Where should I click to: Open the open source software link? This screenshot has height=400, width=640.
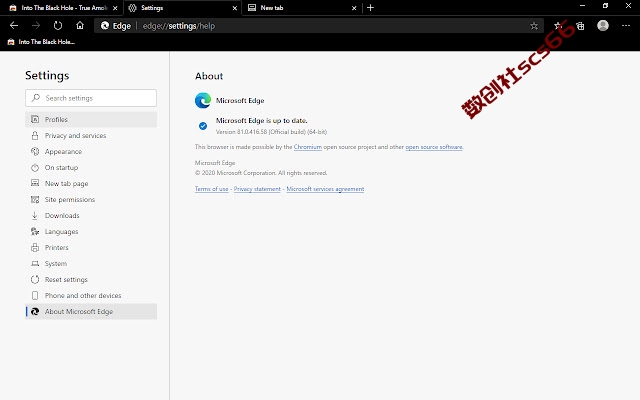(434, 147)
